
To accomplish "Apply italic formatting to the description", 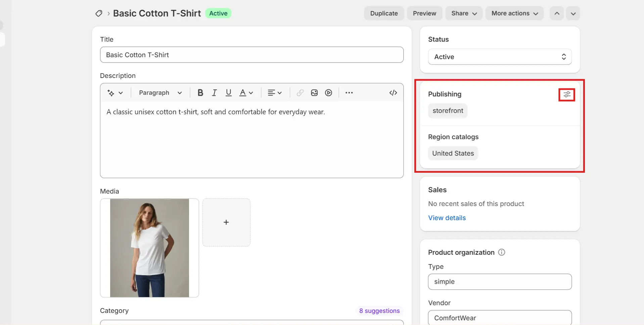I will (x=214, y=93).
